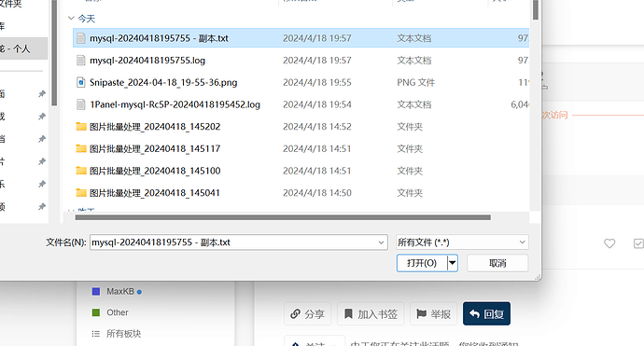Click the 加入书签 button
644x346 pixels.
(x=371, y=314)
